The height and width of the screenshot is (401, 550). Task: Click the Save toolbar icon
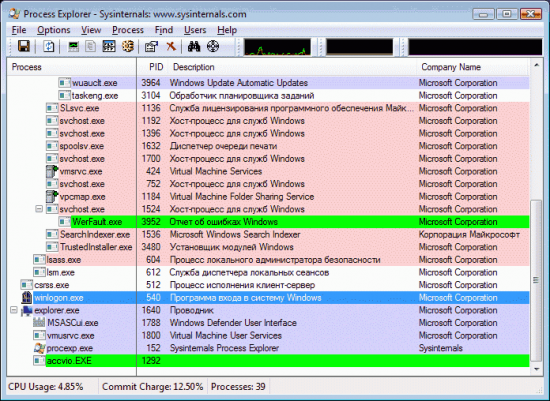(x=24, y=46)
